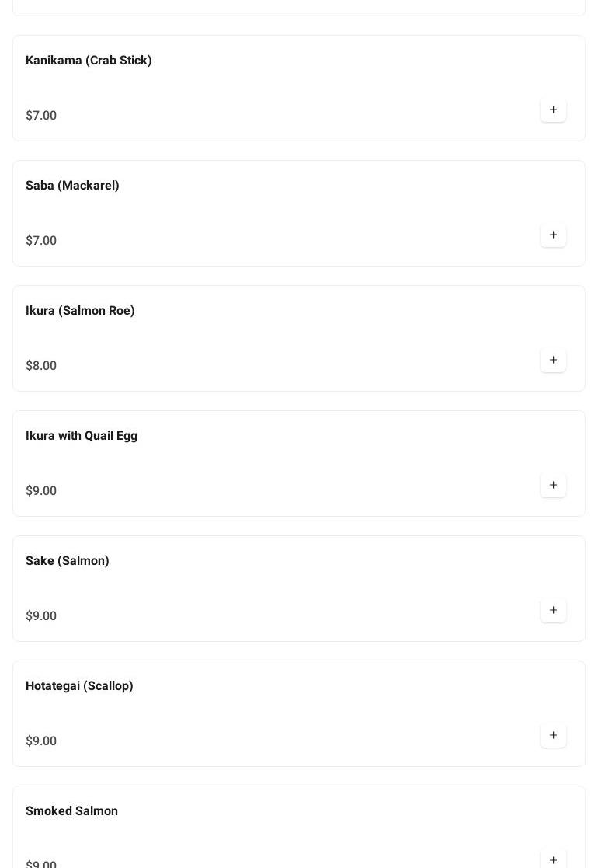Viewport: 598px width, 868px height.
Task: Click the $7.00 price under Saba
Action: [41, 240]
